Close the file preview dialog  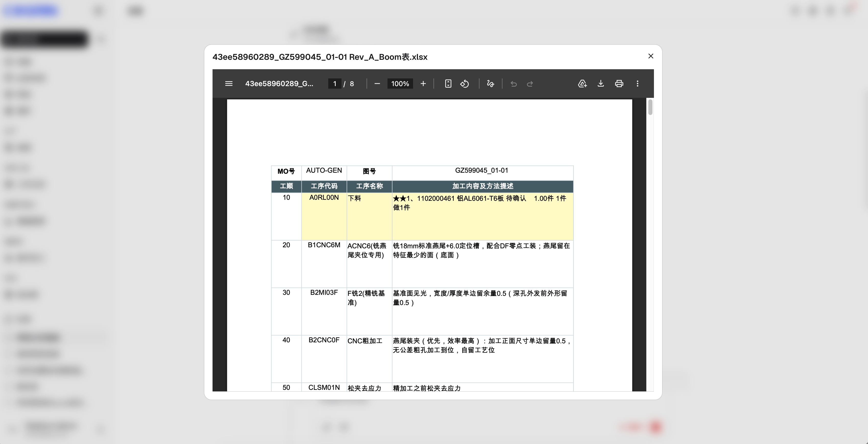[651, 56]
